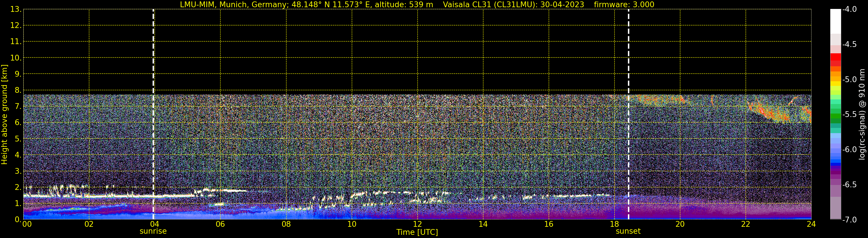
Task: Click the '4.' height axis tick label
Action: [x=18, y=155]
